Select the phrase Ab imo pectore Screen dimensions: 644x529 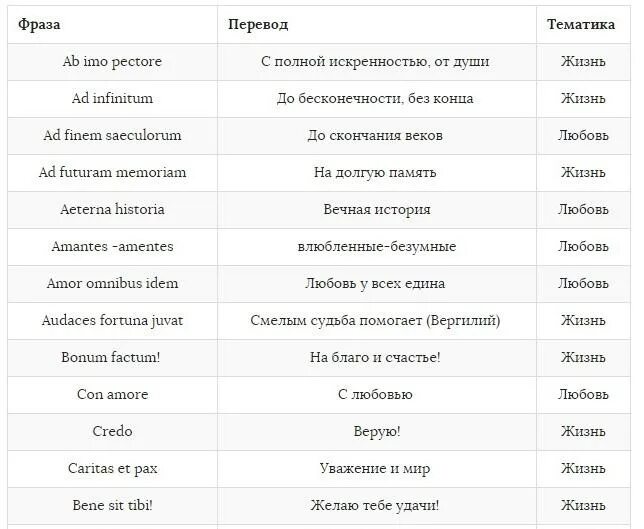coord(112,62)
